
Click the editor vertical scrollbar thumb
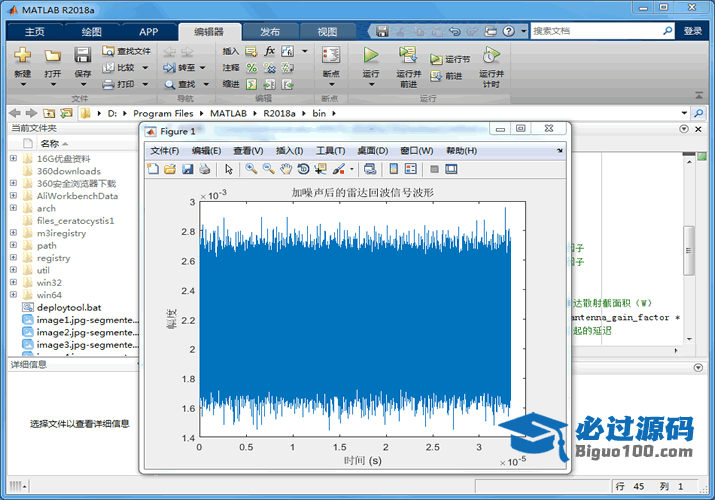689,250
